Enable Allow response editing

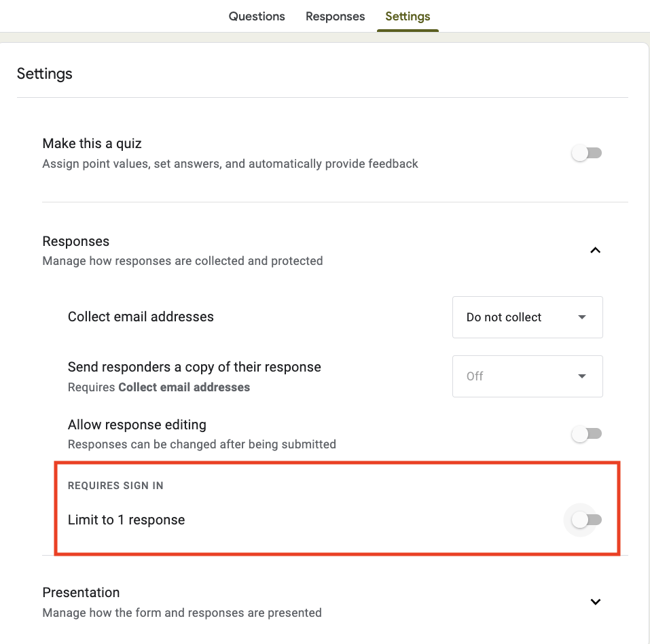click(586, 433)
